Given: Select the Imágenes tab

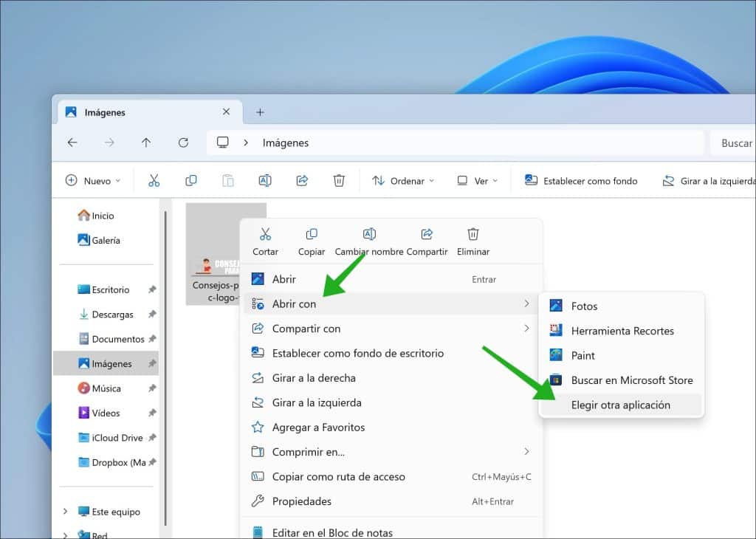Looking at the screenshot, I should (x=150, y=112).
